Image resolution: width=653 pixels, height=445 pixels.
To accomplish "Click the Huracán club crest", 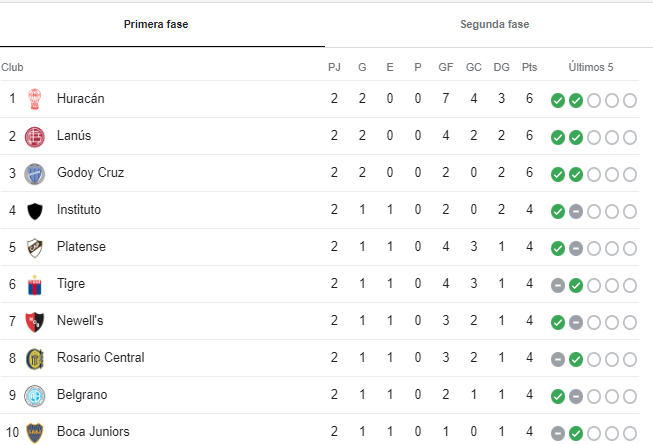I will (x=35, y=99).
